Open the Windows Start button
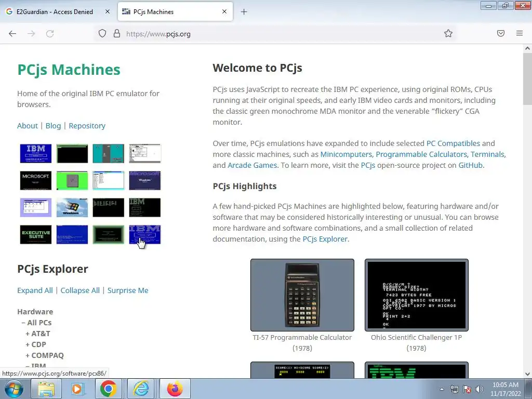 pyautogui.click(x=14, y=389)
